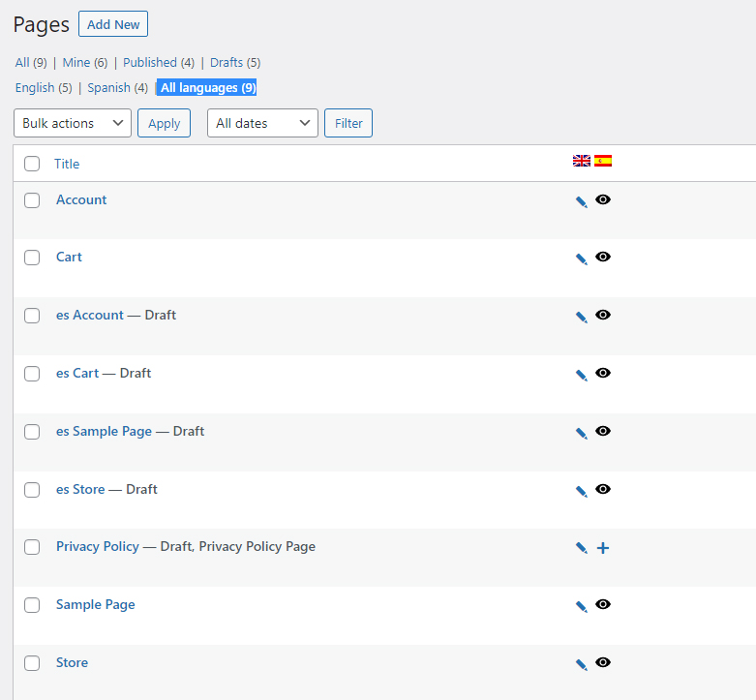Filter the list by Published pages
The width and height of the screenshot is (756, 700).
[150, 62]
